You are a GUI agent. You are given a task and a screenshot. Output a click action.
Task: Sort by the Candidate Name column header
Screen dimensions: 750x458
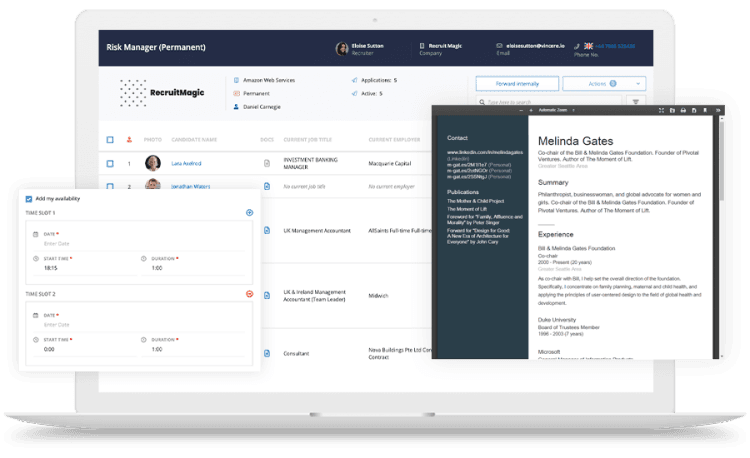click(x=195, y=139)
